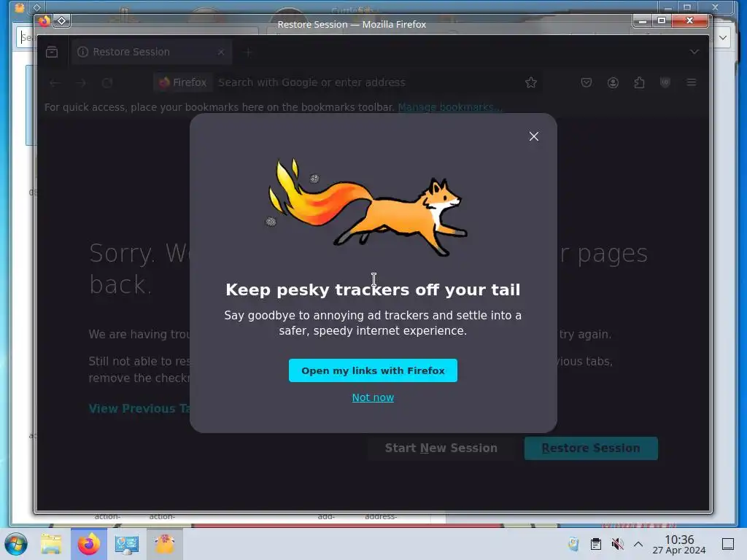Expand the hidden tray icons arrow
Viewport: 747px width, 560px height.
(x=638, y=544)
